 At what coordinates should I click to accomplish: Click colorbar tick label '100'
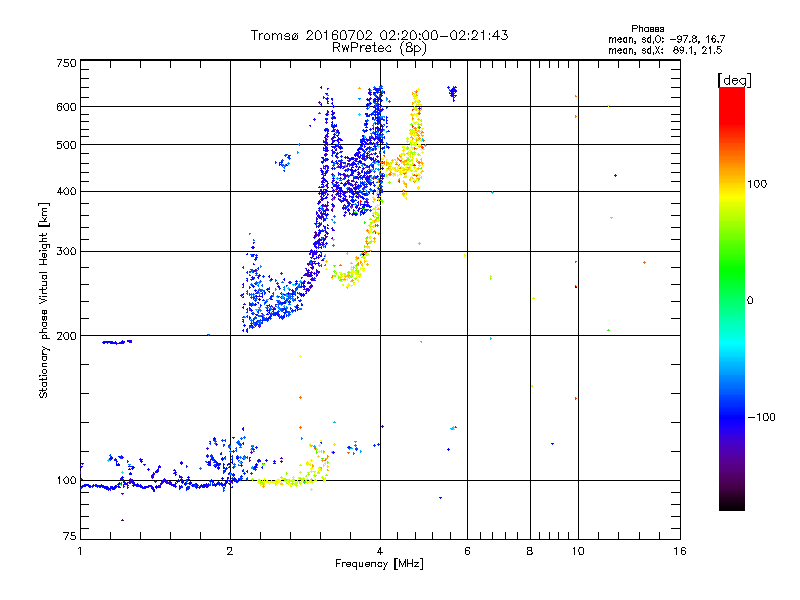(x=757, y=184)
